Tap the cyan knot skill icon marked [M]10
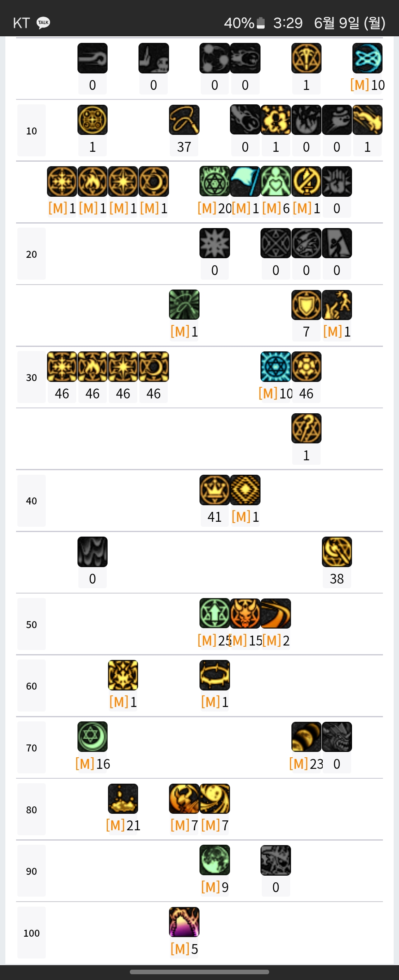399x980 pixels. 367,58
